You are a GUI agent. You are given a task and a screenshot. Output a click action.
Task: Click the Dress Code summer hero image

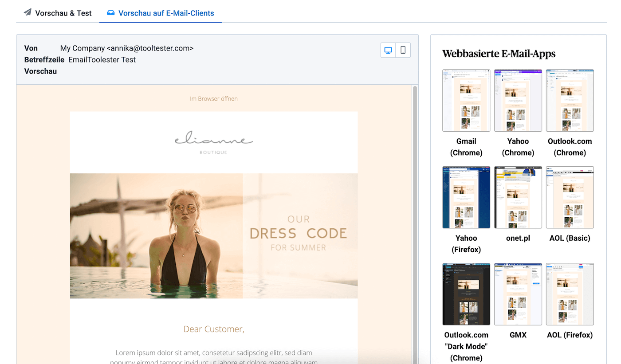point(214,236)
